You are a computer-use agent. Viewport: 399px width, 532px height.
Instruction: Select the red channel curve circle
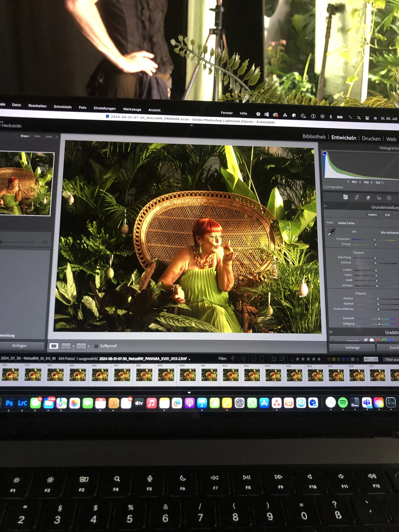[378, 340]
